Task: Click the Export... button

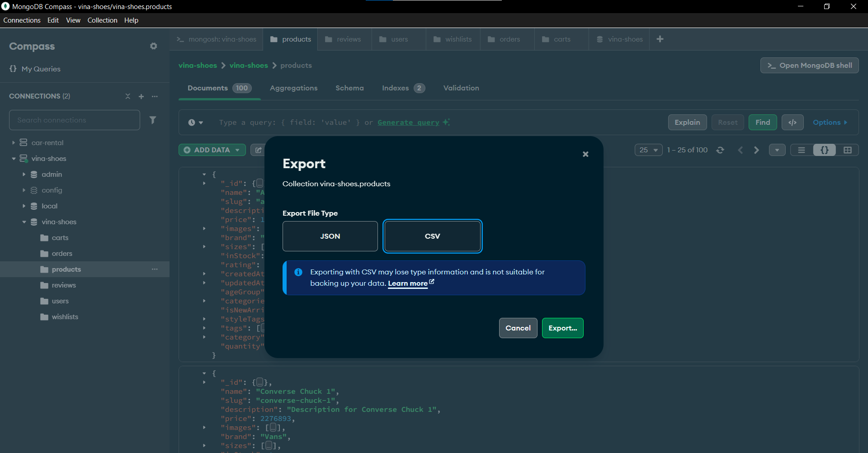Action: (x=562, y=328)
